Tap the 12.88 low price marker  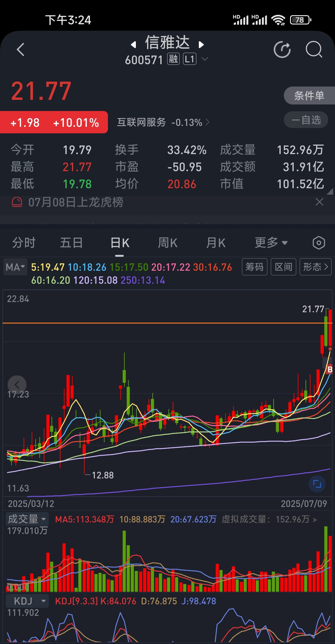(x=103, y=475)
